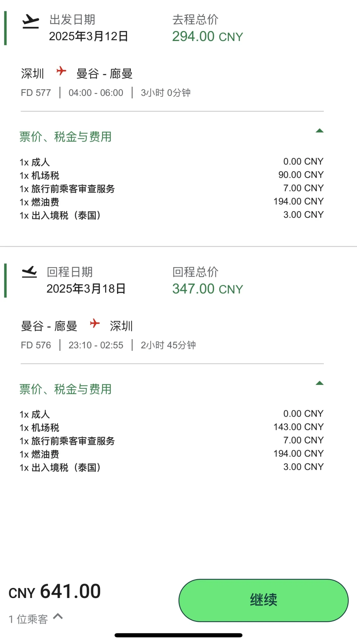Tap the return plane landing icon
Viewport: 357px width, 644px height.
tap(29, 272)
